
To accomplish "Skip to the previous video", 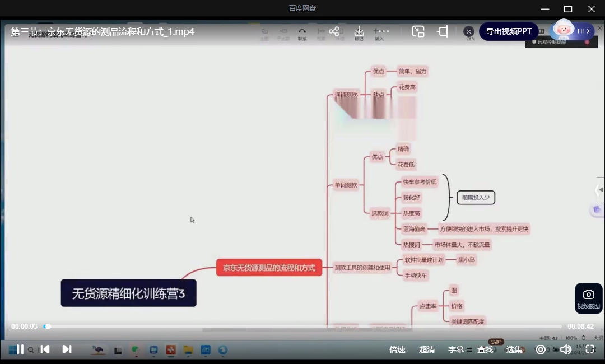I will click(x=45, y=349).
